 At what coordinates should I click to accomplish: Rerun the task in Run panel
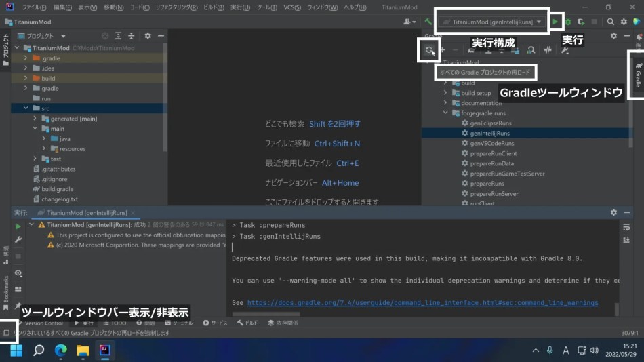[18, 226]
